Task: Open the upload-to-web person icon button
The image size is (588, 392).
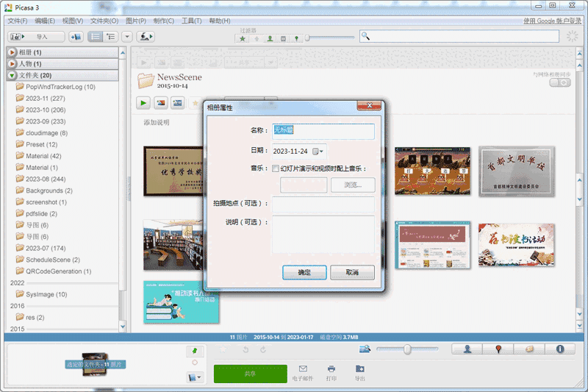Action: (146, 36)
